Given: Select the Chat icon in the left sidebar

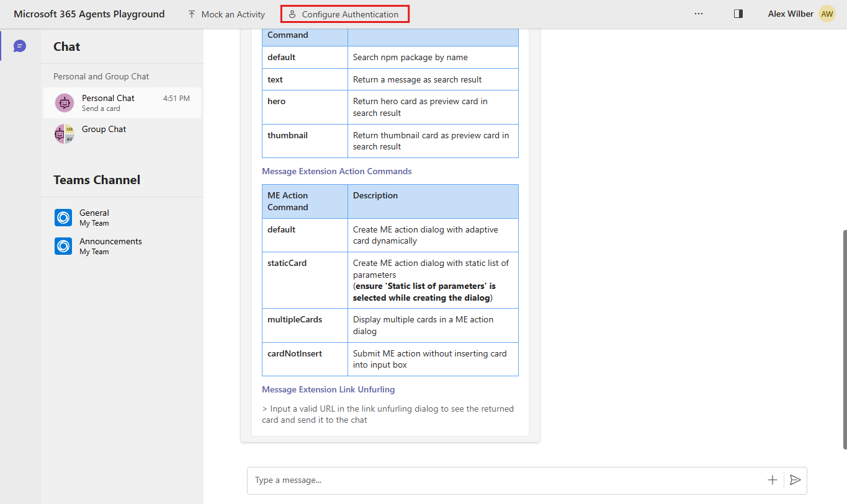Looking at the screenshot, I should click(20, 46).
